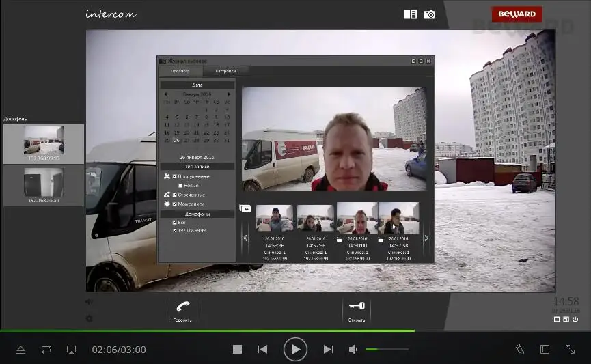Click the '26 января 2016' date label
This screenshot has height=364, width=591.
coord(196,157)
